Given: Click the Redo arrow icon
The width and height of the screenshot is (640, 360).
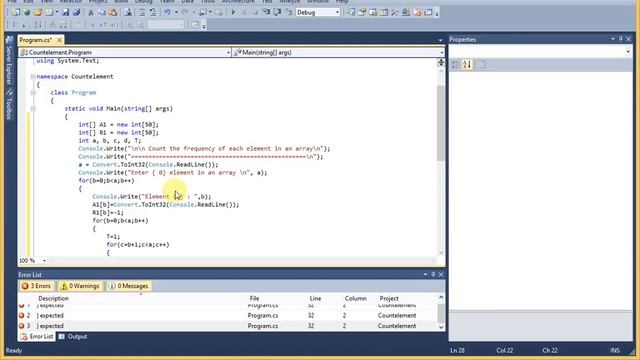Looking at the screenshot, I should tap(185, 12).
